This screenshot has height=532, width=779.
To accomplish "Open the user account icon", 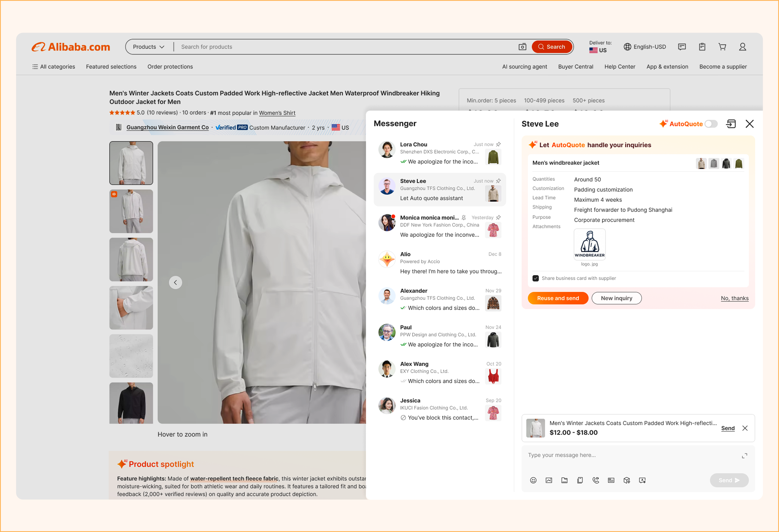I will pyautogui.click(x=742, y=47).
